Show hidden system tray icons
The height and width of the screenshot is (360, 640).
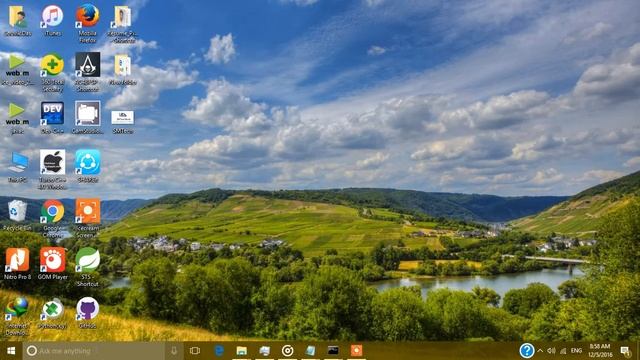coord(540,351)
